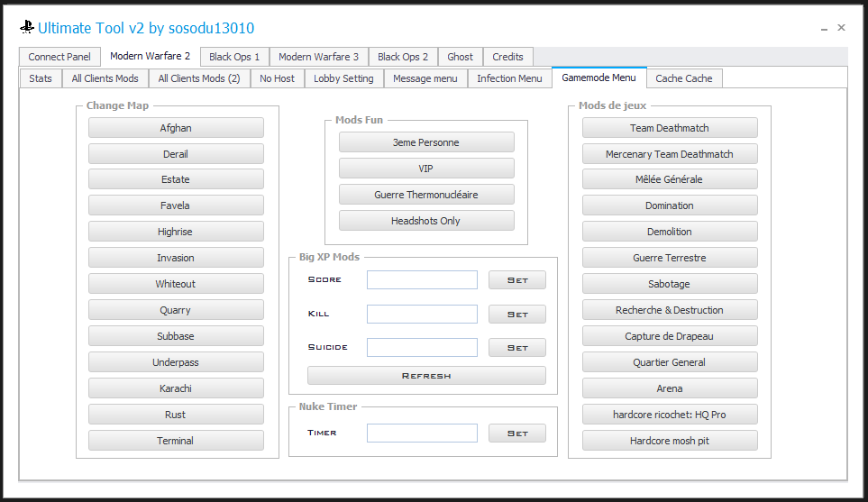This screenshot has width=868, height=502.
Task: Select the Gamemode Menu sub-tab
Action: [x=599, y=78]
